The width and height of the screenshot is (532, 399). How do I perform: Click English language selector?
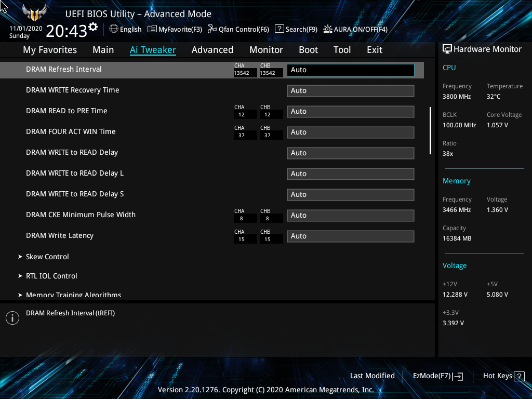130,29
